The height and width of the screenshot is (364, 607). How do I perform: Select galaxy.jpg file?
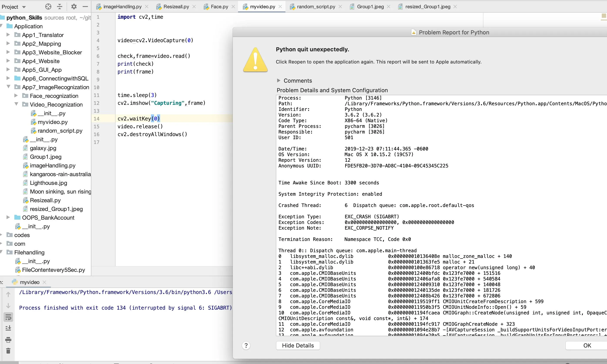point(43,148)
